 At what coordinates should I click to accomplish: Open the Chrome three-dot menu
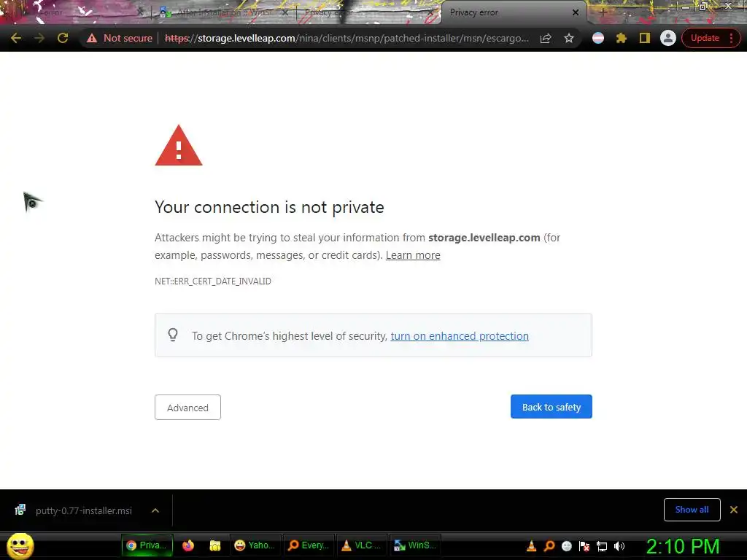731,38
